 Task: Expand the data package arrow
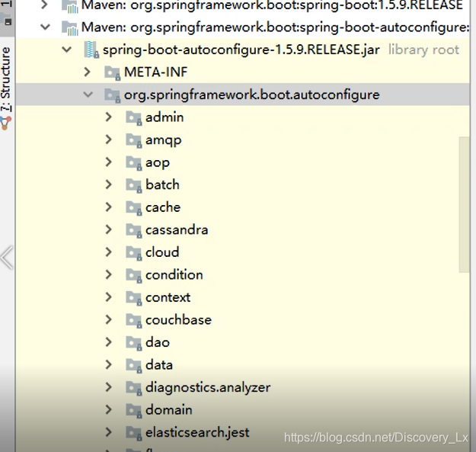click(109, 365)
